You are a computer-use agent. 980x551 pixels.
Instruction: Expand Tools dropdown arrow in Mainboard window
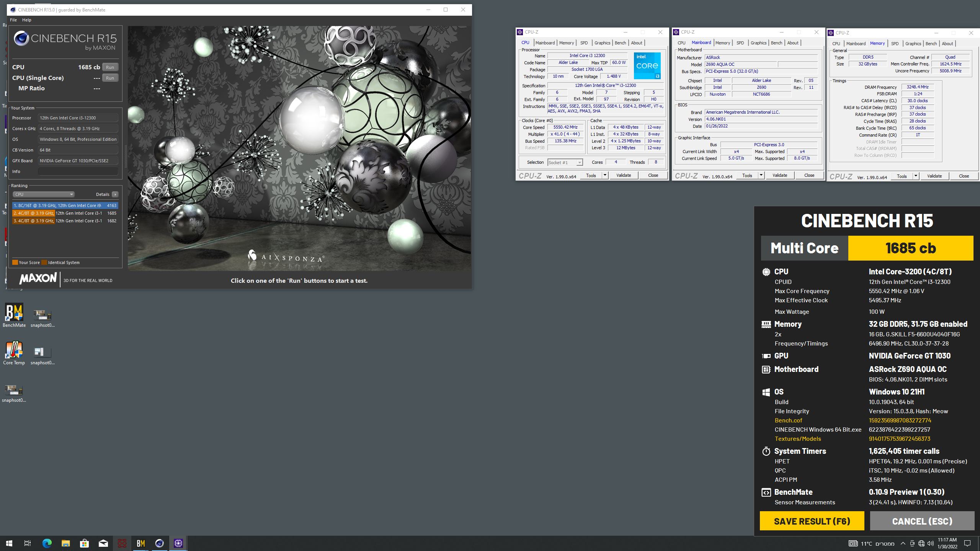point(761,175)
